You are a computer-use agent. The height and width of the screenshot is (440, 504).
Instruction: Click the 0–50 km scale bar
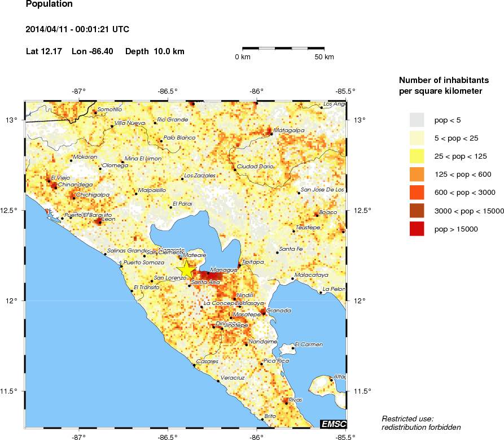coord(283,49)
